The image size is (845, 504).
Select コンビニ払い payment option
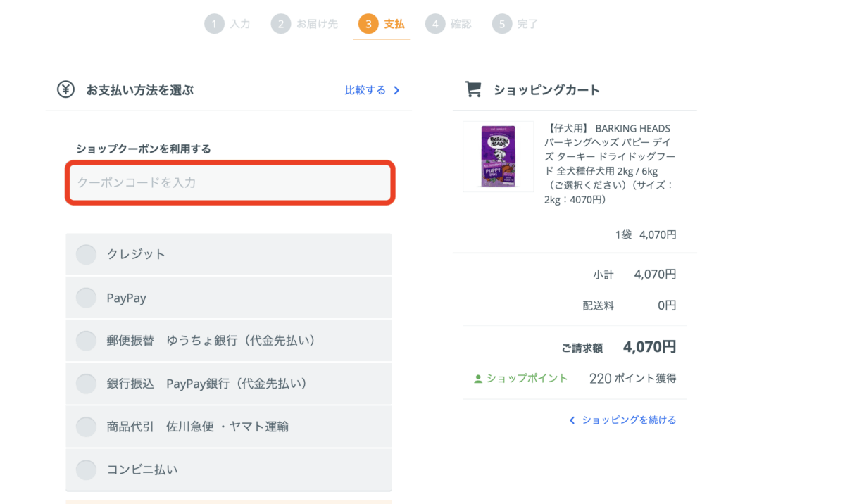[x=86, y=470]
